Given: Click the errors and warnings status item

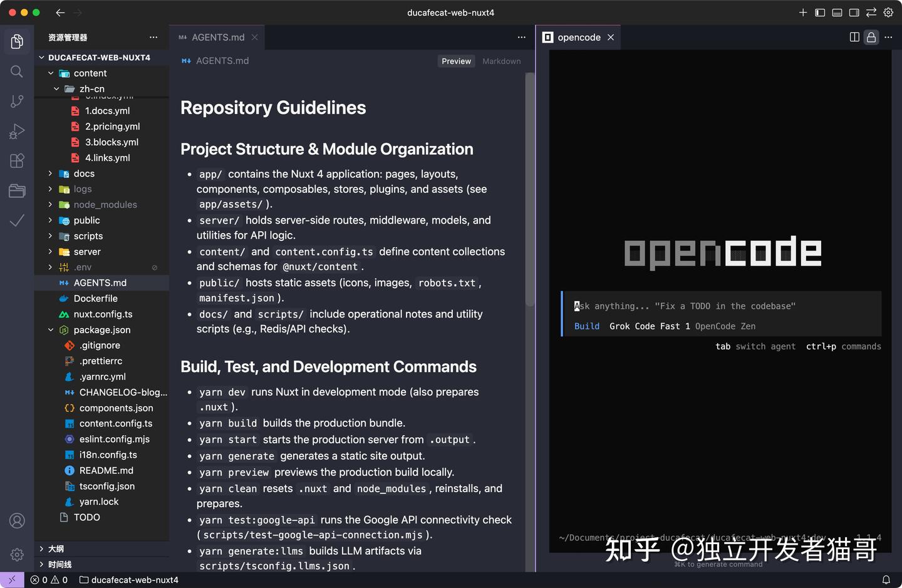Looking at the screenshot, I should [48, 580].
